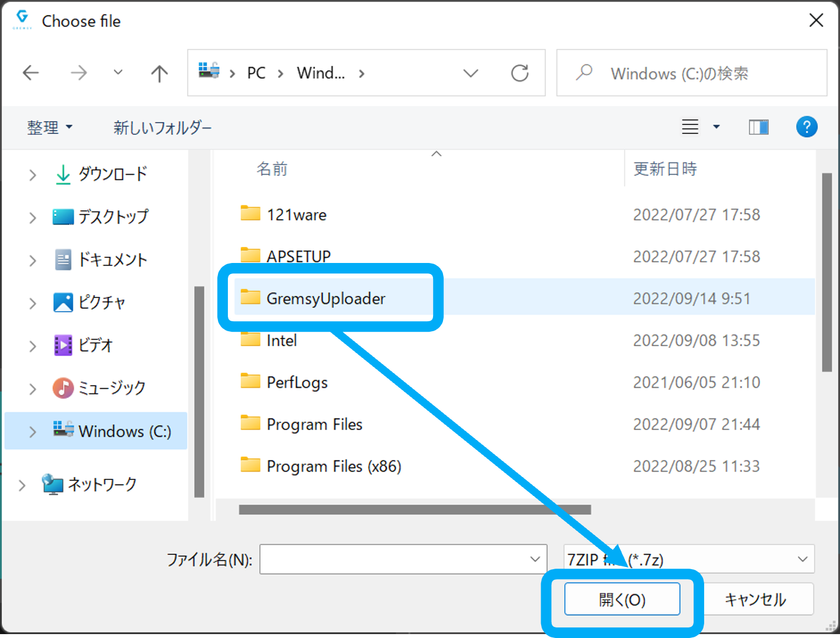Expand ダウンロード tree node

click(33, 175)
